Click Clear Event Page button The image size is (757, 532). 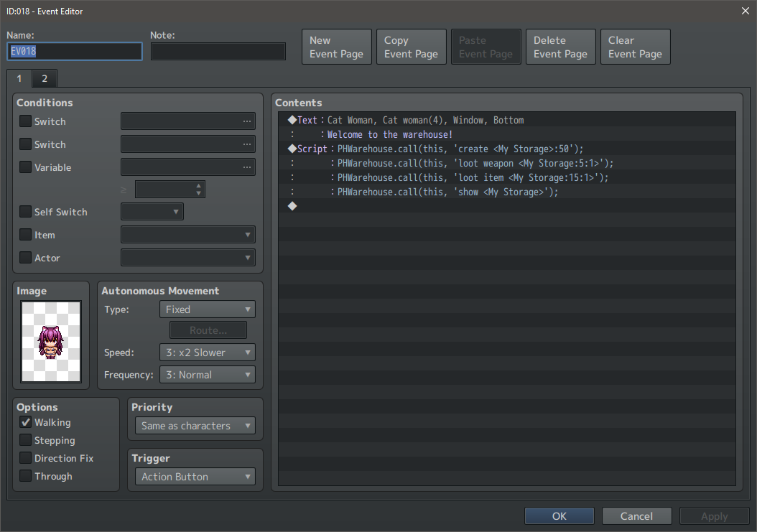(x=636, y=47)
